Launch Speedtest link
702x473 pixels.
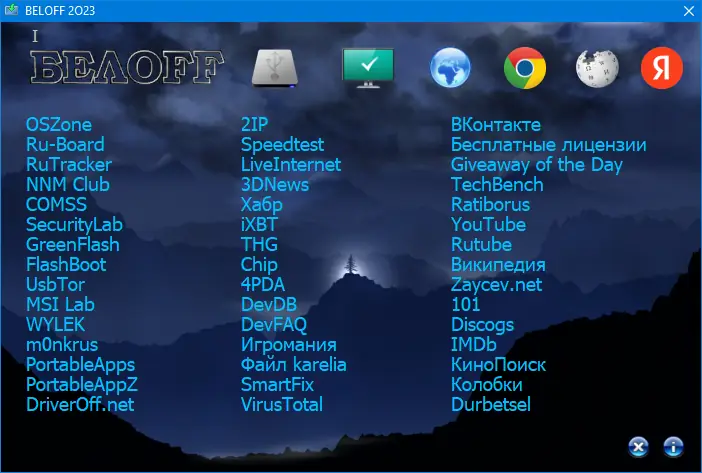pos(283,145)
